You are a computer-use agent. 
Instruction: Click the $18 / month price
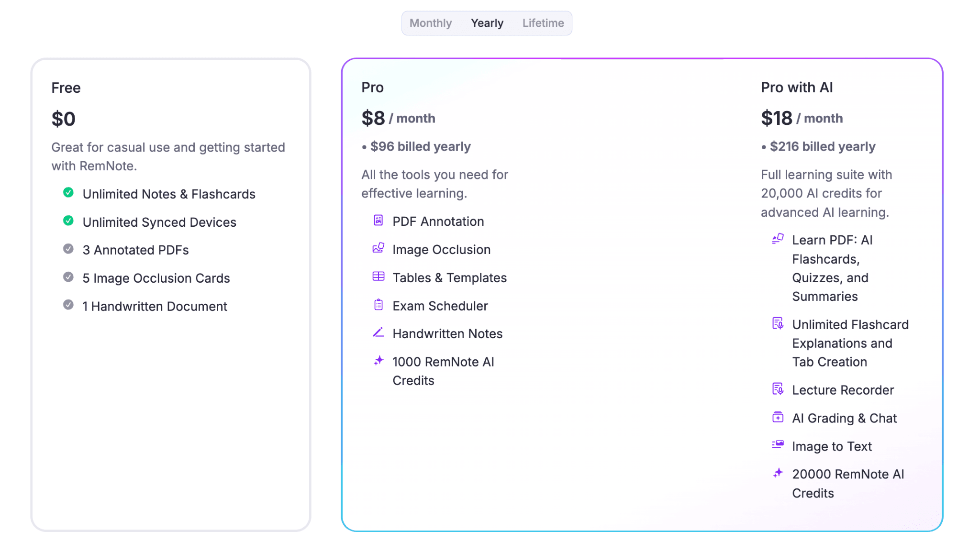[802, 118]
